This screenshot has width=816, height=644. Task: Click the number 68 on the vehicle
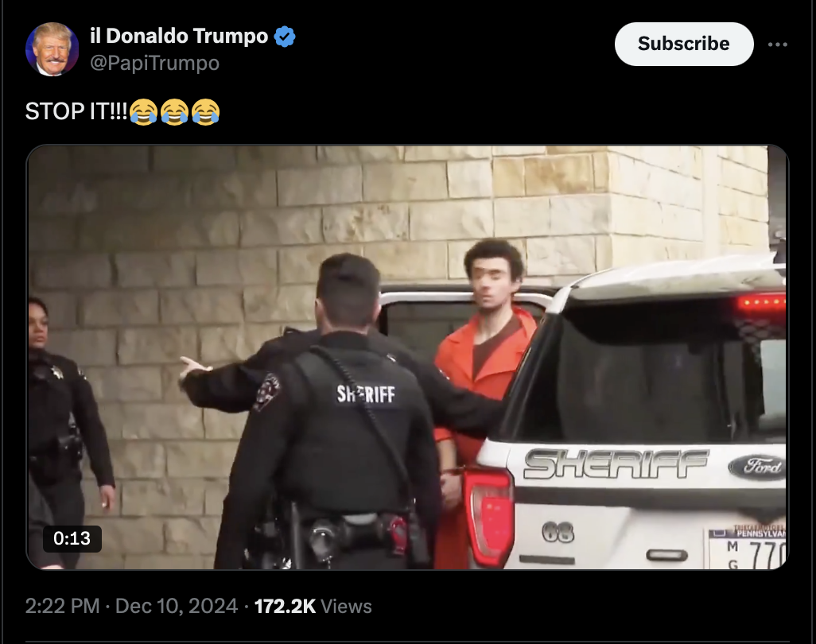(x=558, y=532)
